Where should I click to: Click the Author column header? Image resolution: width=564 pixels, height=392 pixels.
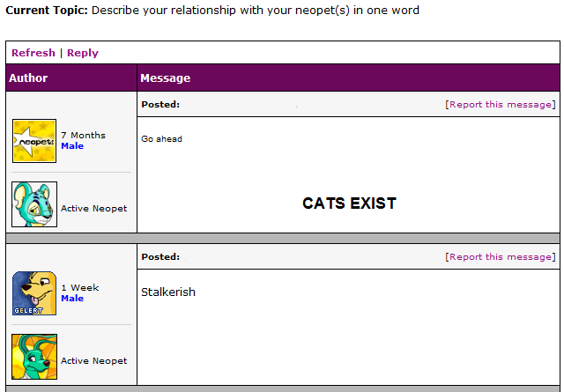[28, 78]
